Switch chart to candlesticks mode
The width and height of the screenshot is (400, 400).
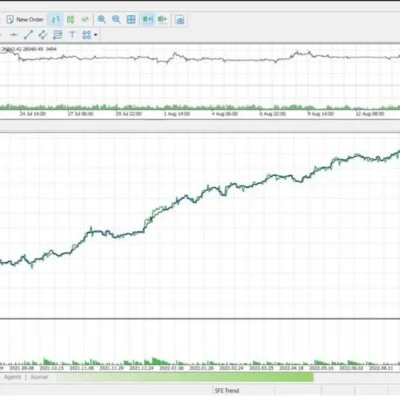click(x=70, y=20)
